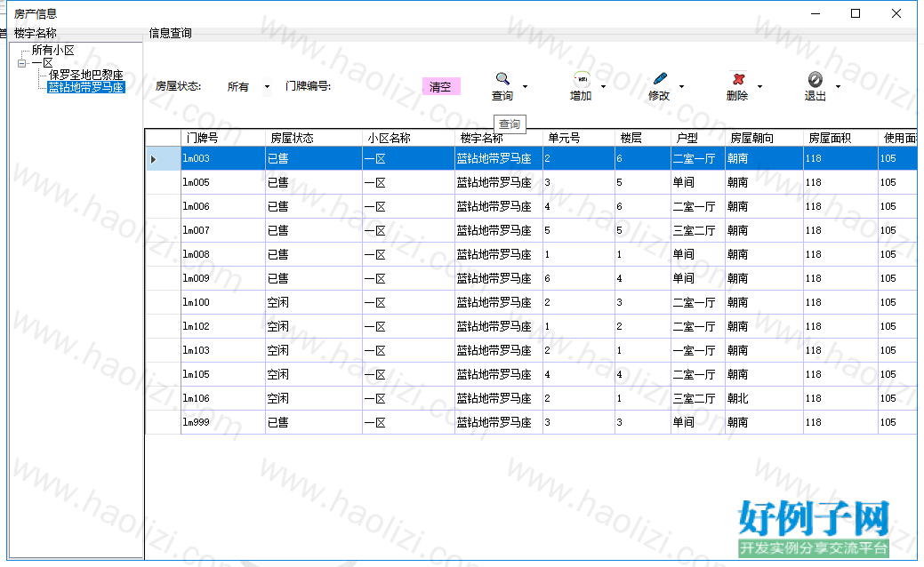Click 已售 status in row lm005
The image size is (924, 567).
314,182
